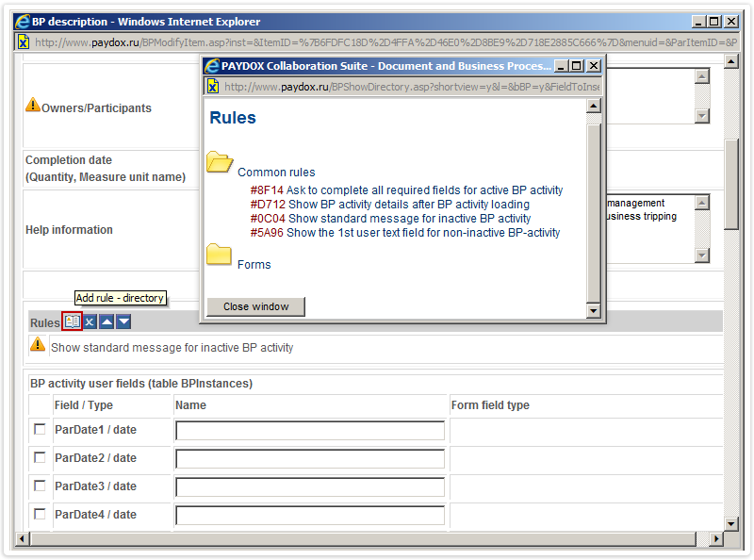Click the page icon in PAYDOX popup address bar
754x560 pixels.
click(213, 87)
